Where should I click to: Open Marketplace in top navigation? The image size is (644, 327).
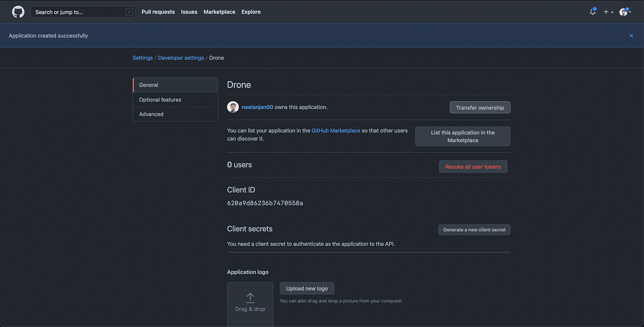(x=219, y=12)
